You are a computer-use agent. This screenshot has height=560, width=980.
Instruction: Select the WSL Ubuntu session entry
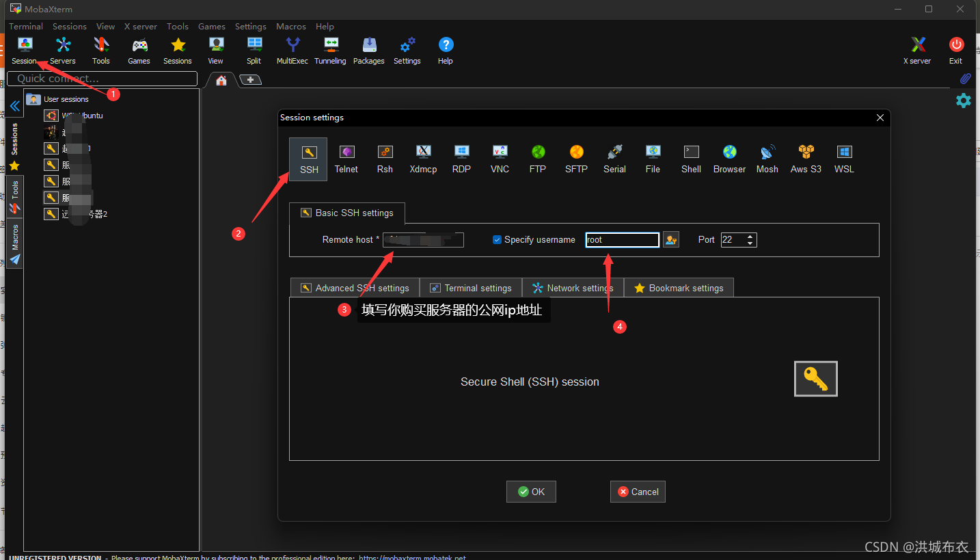(x=74, y=116)
